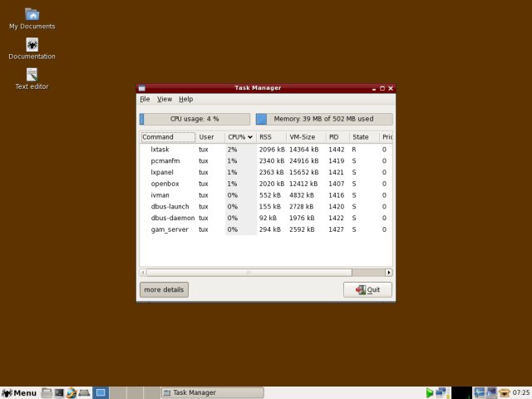The width and height of the screenshot is (532, 399).
Task: Sort by the PID column header
Action: tap(338, 137)
